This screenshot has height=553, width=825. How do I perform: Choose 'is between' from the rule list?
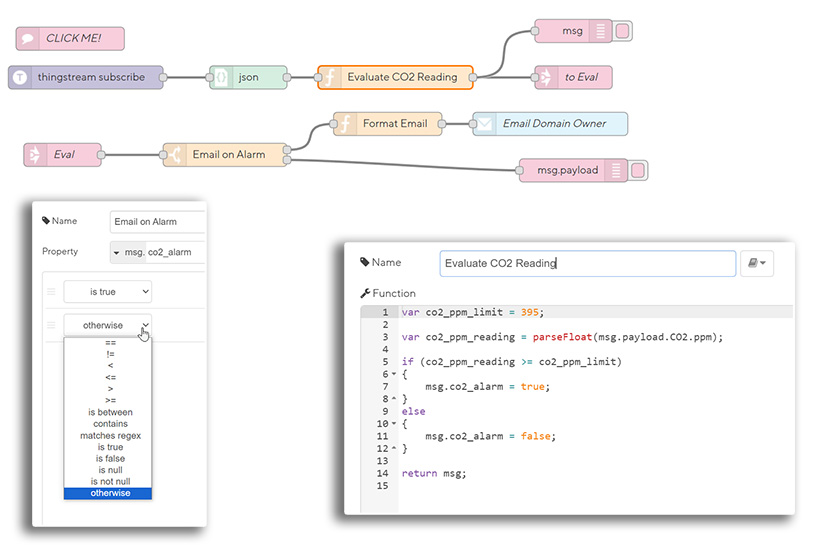click(108, 412)
